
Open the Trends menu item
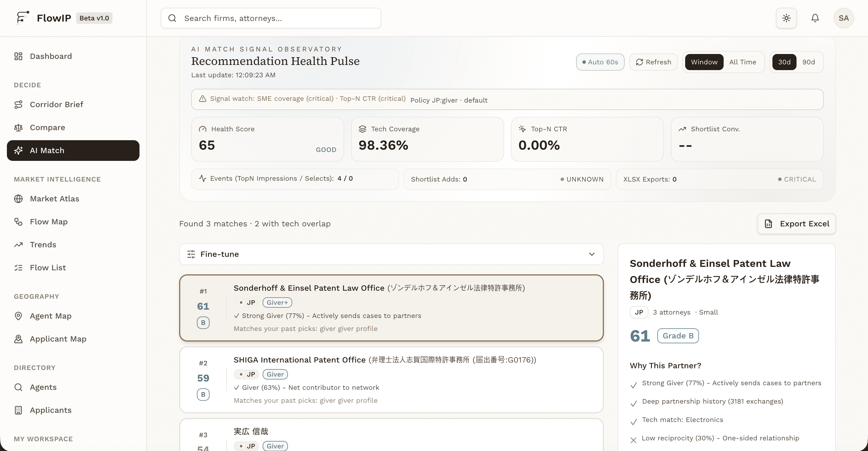(43, 244)
